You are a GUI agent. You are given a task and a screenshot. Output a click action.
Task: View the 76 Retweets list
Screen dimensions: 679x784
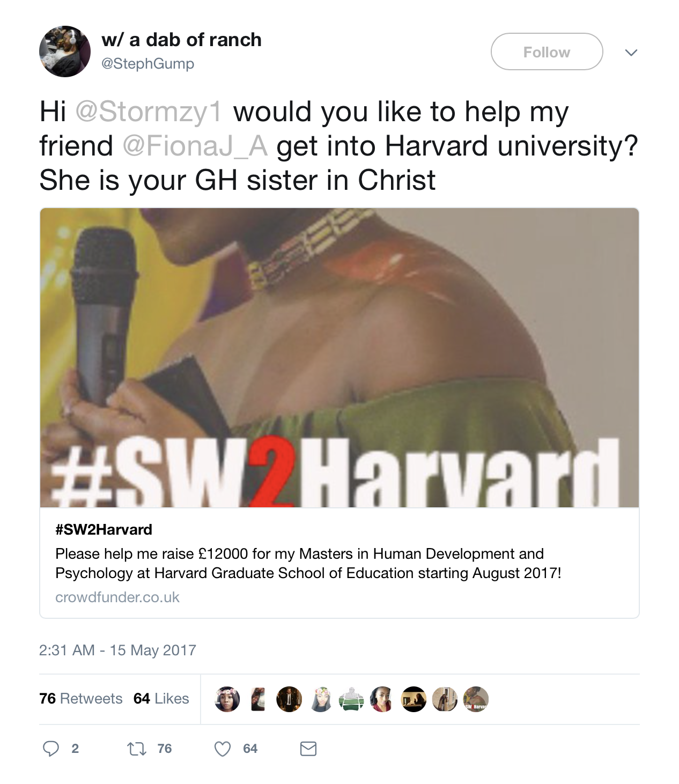[81, 698]
